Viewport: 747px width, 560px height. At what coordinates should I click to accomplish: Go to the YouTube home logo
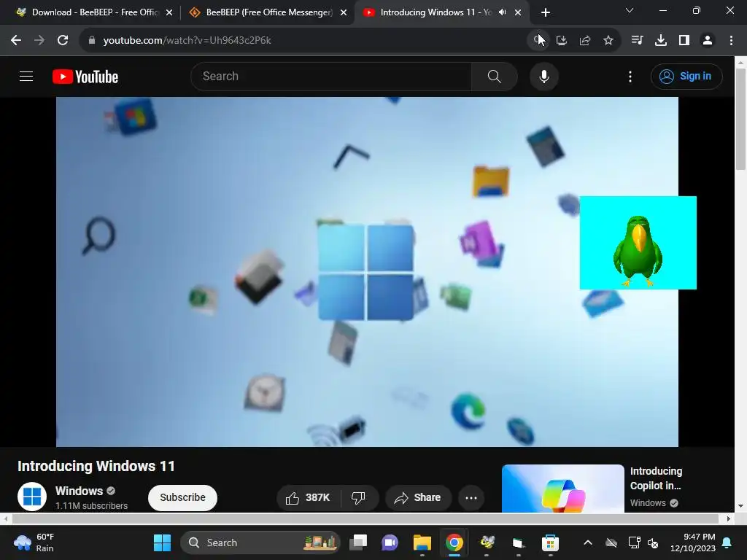point(85,77)
